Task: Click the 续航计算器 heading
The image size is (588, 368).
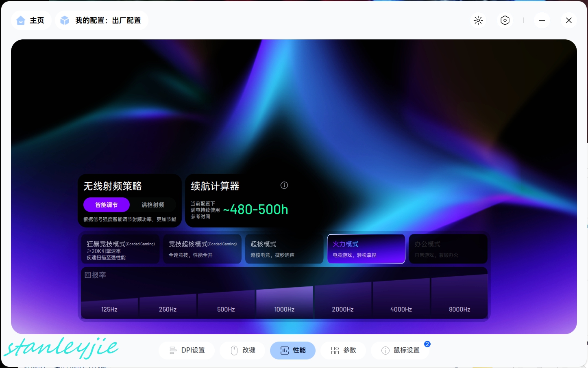Action: click(x=215, y=186)
